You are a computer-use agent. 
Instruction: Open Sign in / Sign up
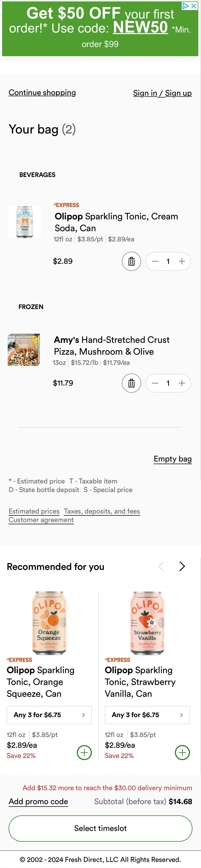[x=162, y=93]
